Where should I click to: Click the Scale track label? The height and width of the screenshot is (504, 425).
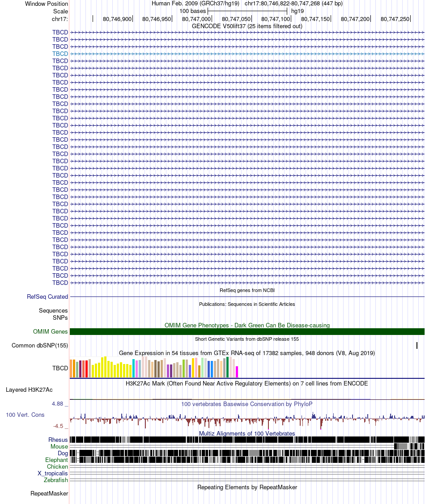(60, 11)
